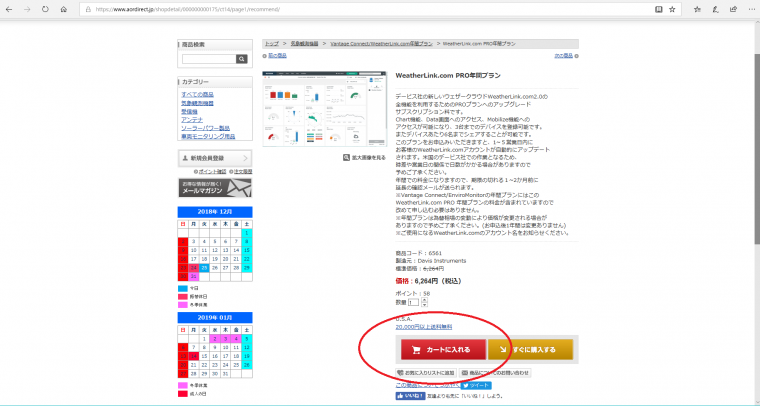Click 拡大画像を見る magnifier link

364,157
